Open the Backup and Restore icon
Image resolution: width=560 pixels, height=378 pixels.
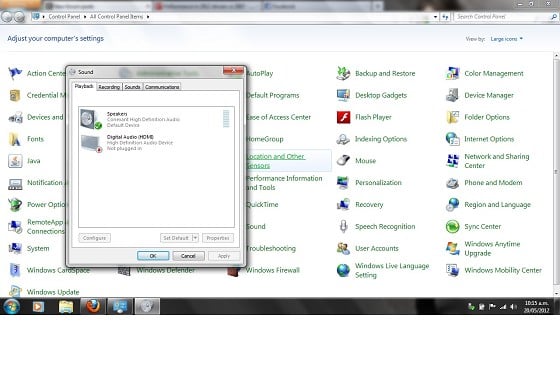coord(343,74)
